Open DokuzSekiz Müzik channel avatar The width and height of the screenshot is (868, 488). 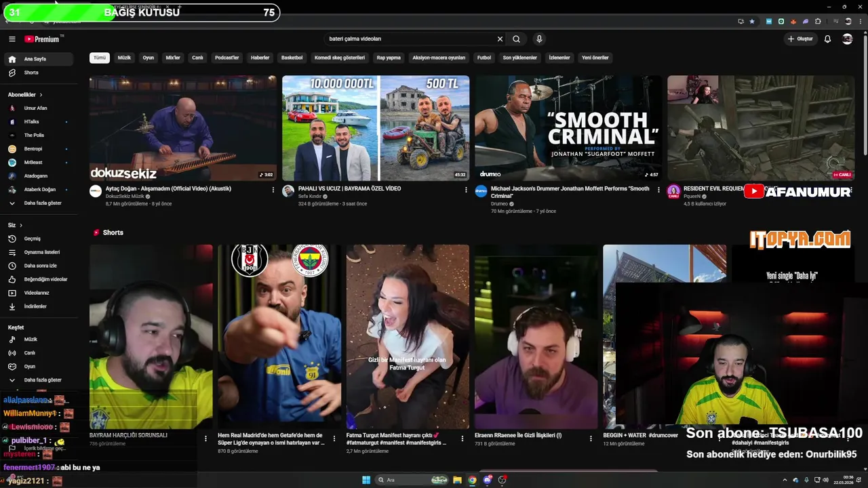[96, 191]
